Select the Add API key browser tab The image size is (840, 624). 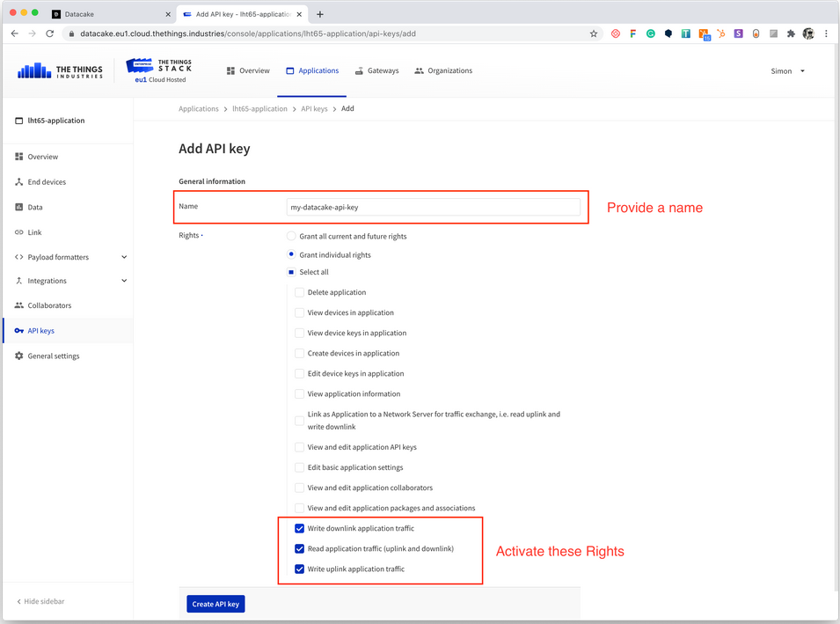[242, 14]
